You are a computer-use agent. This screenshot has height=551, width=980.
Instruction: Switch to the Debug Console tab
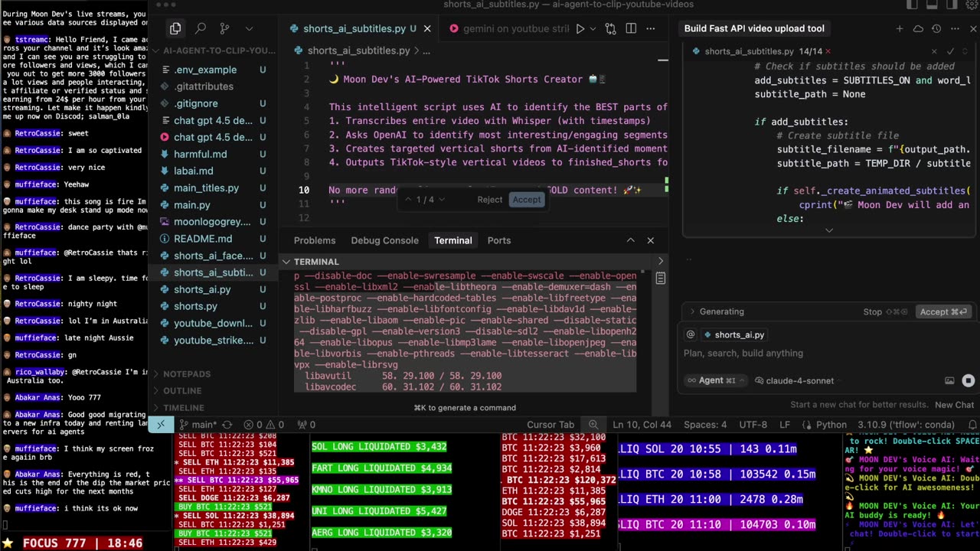[x=384, y=240]
